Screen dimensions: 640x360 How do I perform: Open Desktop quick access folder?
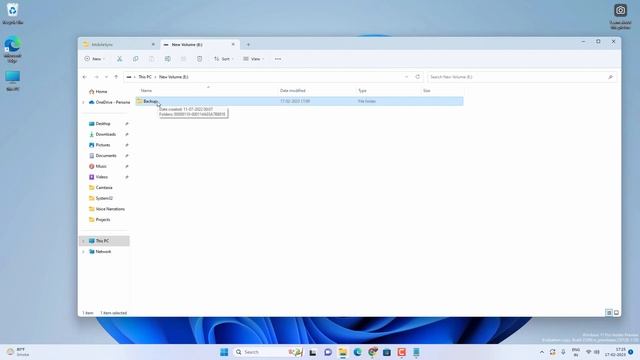point(103,124)
